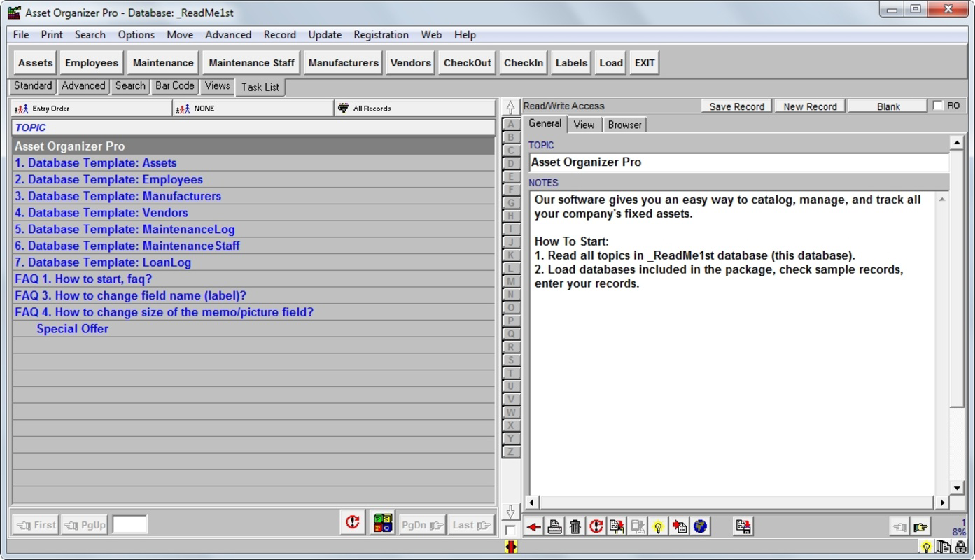Click the TOPIC column header in list
Image resolution: width=975 pixels, height=560 pixels.
[x=253, y=127]
